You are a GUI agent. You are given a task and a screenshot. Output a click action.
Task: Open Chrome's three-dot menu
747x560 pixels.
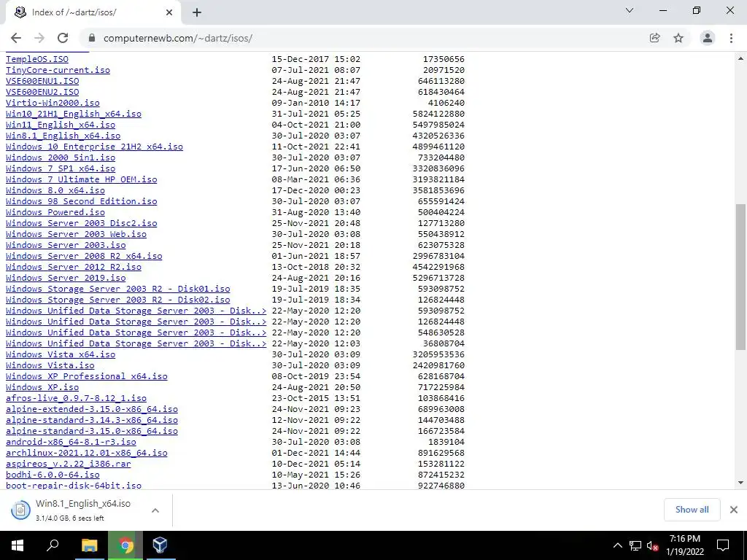click(731, 38)
